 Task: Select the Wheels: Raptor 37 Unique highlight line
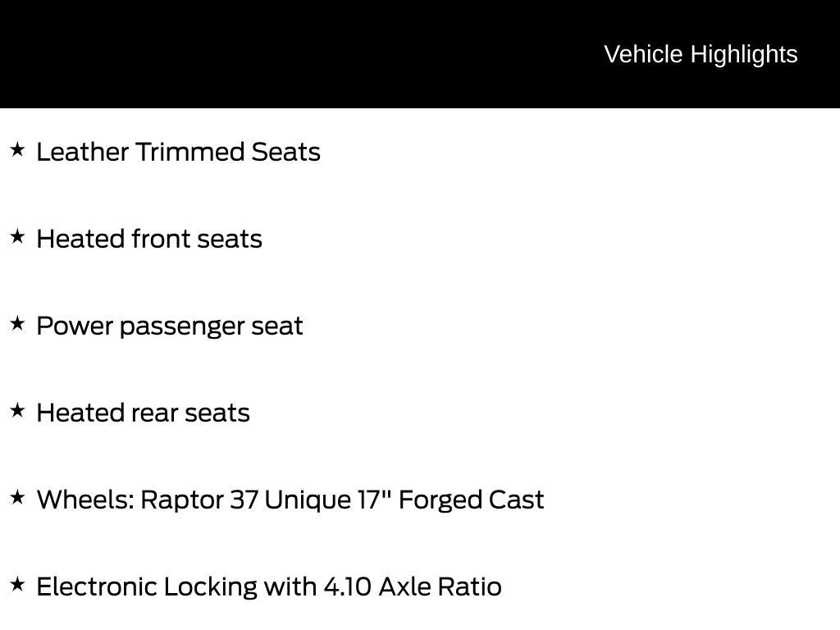click(x=290, y=500)
